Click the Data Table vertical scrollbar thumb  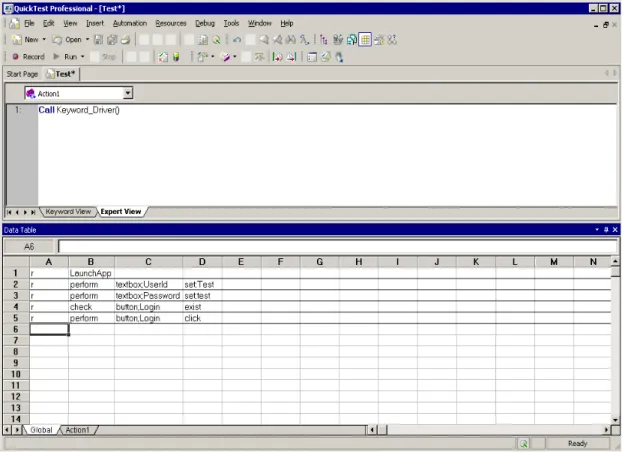[x=615, y=272]
